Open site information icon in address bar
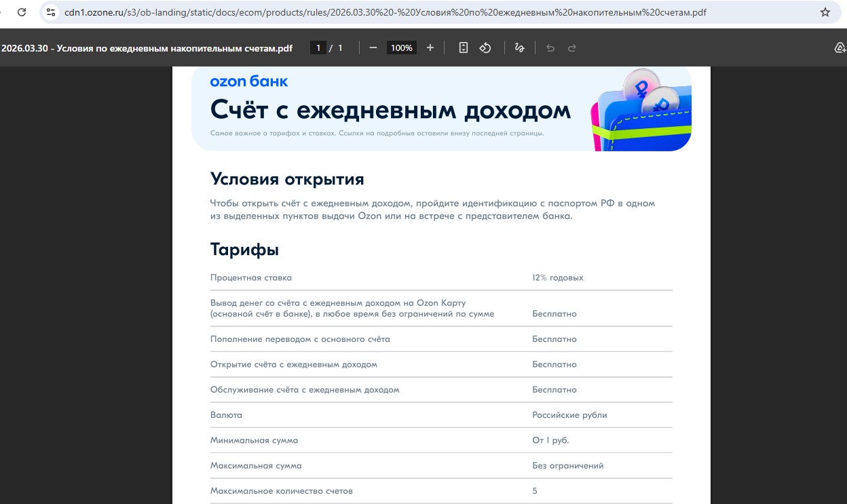Screen dimensions: 847x504 [51, 12]
